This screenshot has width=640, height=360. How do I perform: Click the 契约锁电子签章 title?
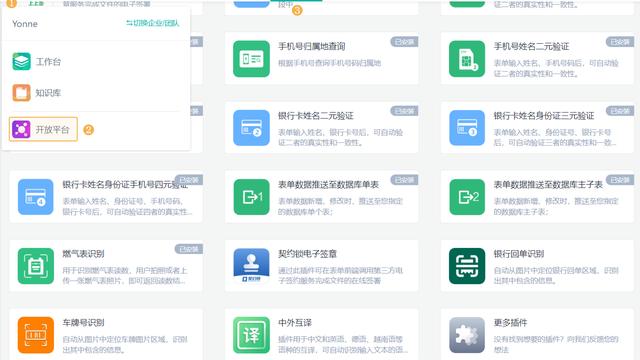point(307,254)
